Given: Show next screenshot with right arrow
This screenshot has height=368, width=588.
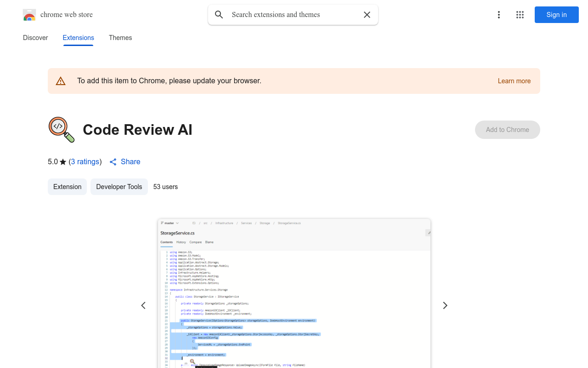Looking at the screenshot, I should (x=445, y=305).
